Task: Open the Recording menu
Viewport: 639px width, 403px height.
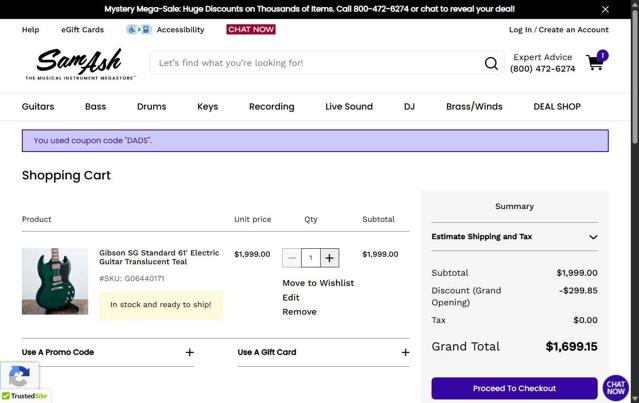Action: (272, 107)
